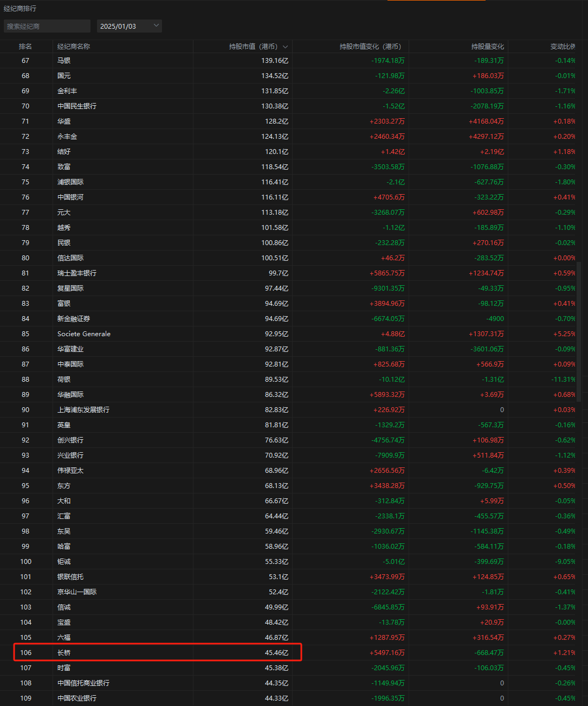Click the vertical scrollbar on the table
588x706 pixels.
(579, 332)
